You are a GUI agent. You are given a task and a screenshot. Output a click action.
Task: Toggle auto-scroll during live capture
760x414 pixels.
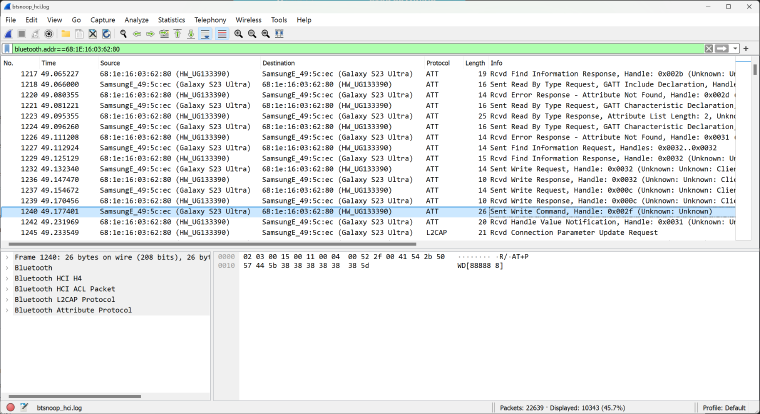tap(205, 34)
